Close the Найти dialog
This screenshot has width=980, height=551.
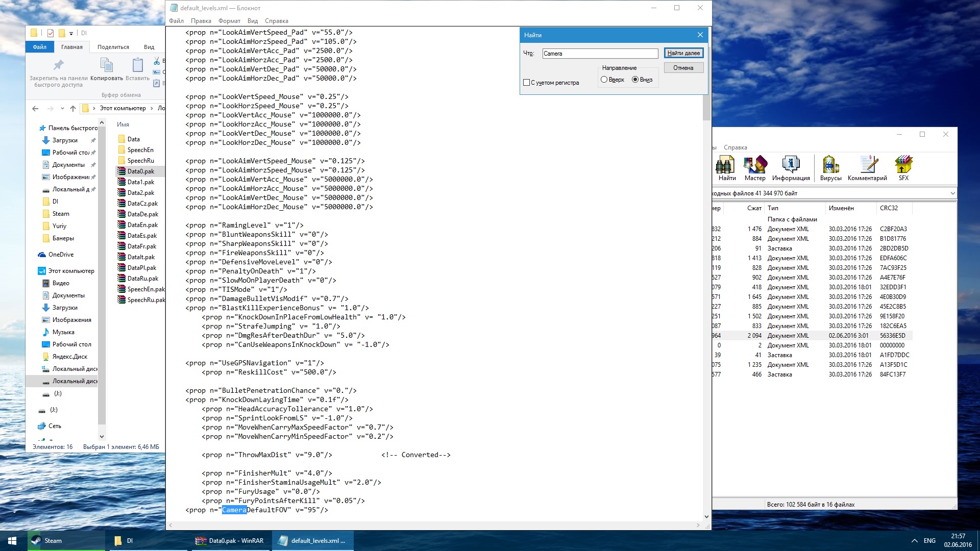point(700,35)
